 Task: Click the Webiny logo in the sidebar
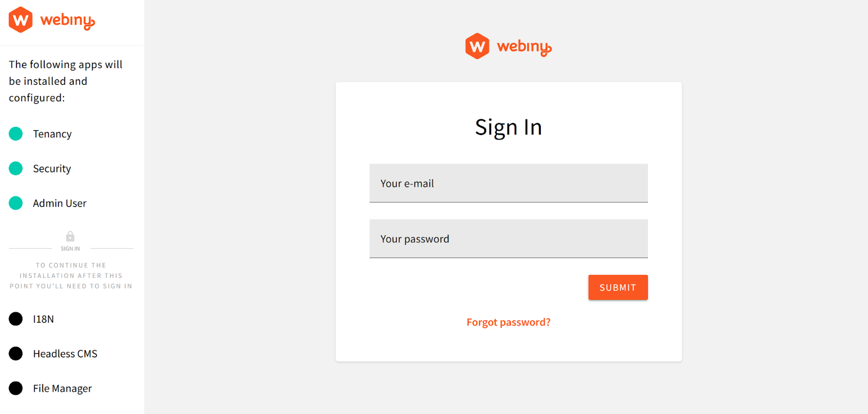(52, 20)
